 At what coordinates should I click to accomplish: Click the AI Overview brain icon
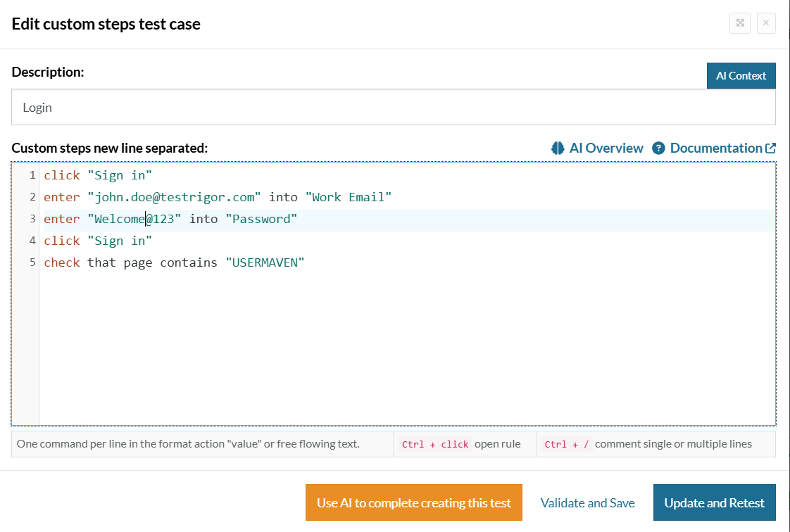click(558, 148)
